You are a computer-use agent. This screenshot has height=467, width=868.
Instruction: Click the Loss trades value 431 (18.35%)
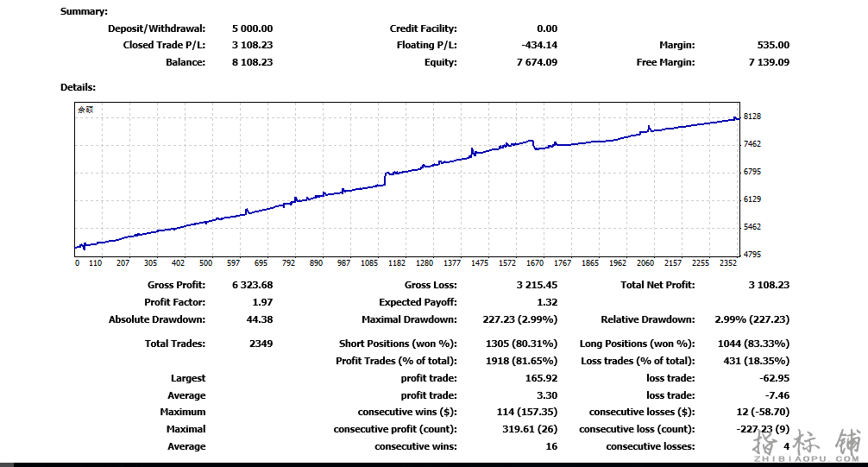point(756,361)
